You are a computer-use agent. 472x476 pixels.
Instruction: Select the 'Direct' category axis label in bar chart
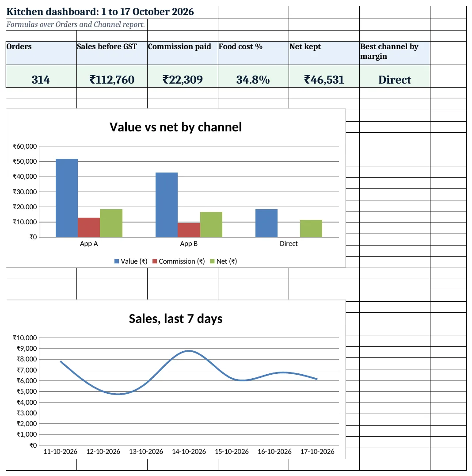tap(289, 244)
